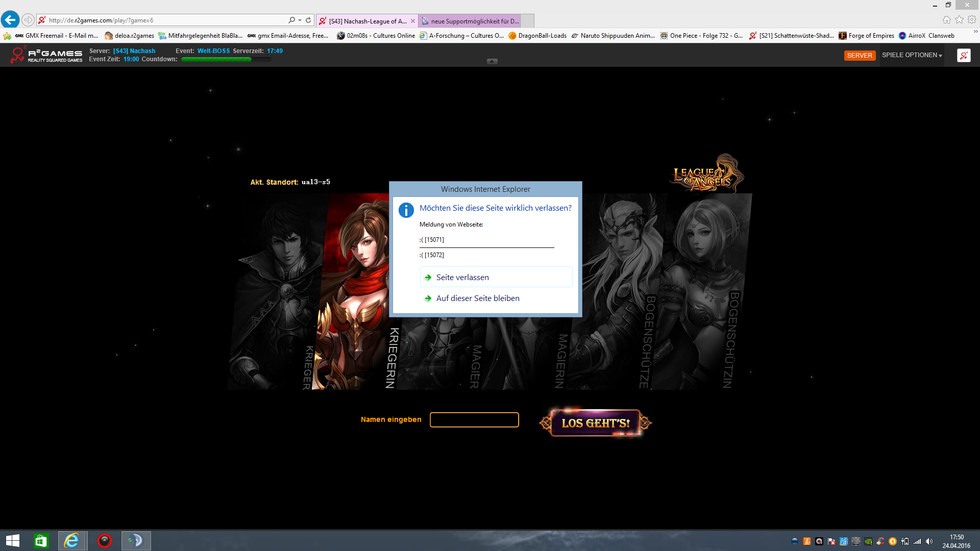Collapse the R2Games top bar arrow

click(492, 61)
